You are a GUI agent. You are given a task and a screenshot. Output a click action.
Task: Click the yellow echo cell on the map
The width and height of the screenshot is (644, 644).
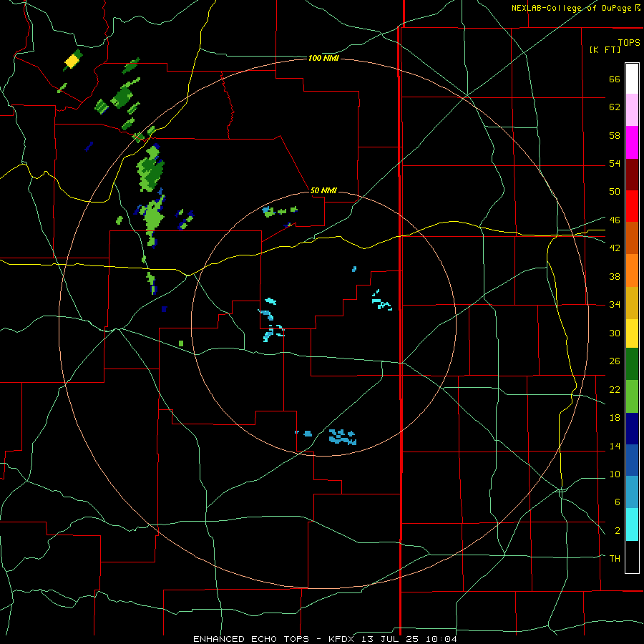tap(72, 61)
